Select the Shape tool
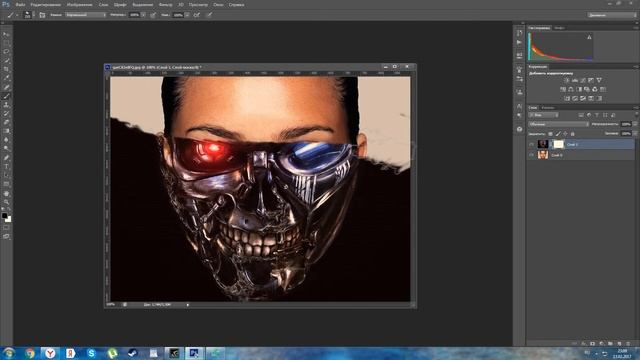The height and width of the screenshot is (360, 640). (6, 184)
